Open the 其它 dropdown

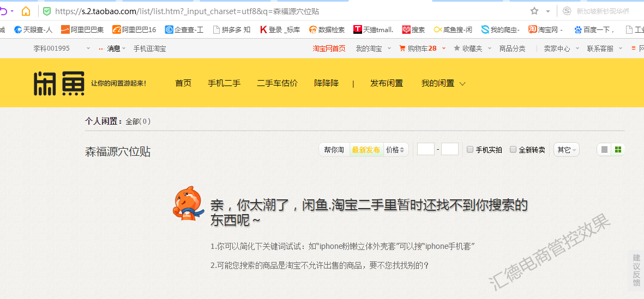[567, 150]
